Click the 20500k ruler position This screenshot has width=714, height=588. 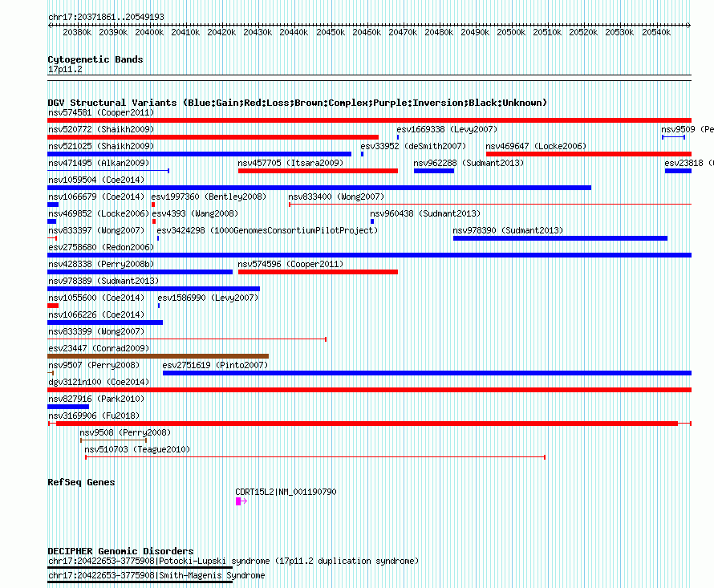[x=511, y=32]
